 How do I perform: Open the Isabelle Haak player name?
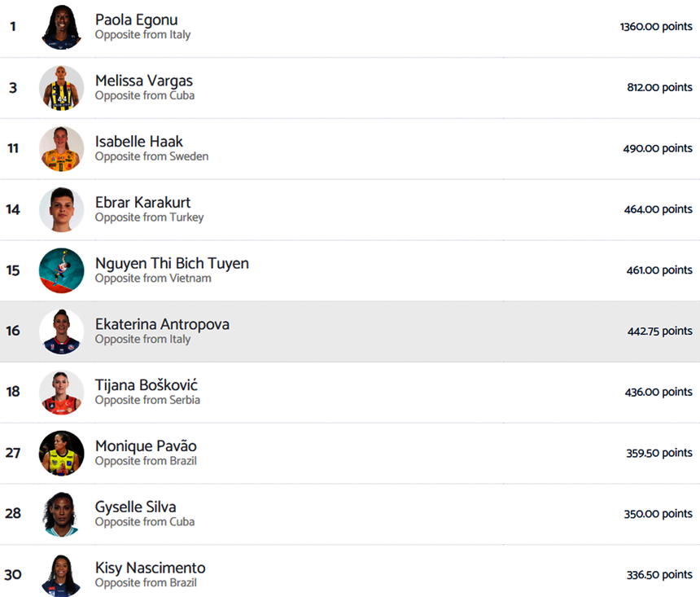[x=138, y=142]
